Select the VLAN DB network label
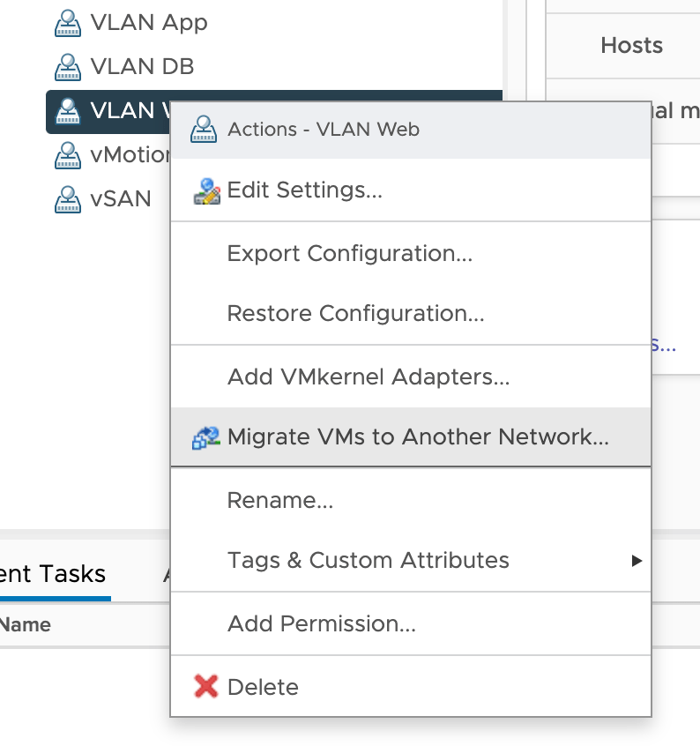 click(x=142, y=67)
